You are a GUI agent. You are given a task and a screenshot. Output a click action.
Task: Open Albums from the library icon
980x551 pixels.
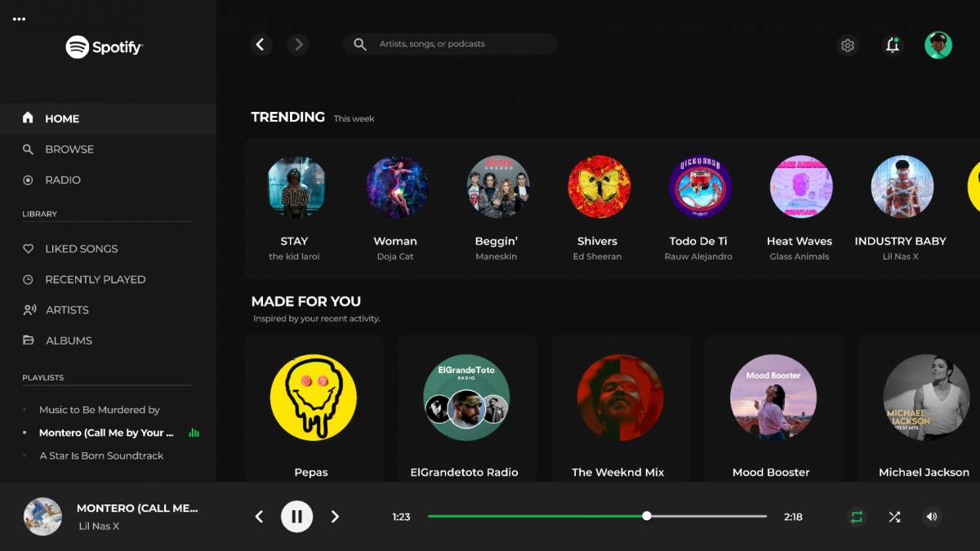click(x=29, y=340)
